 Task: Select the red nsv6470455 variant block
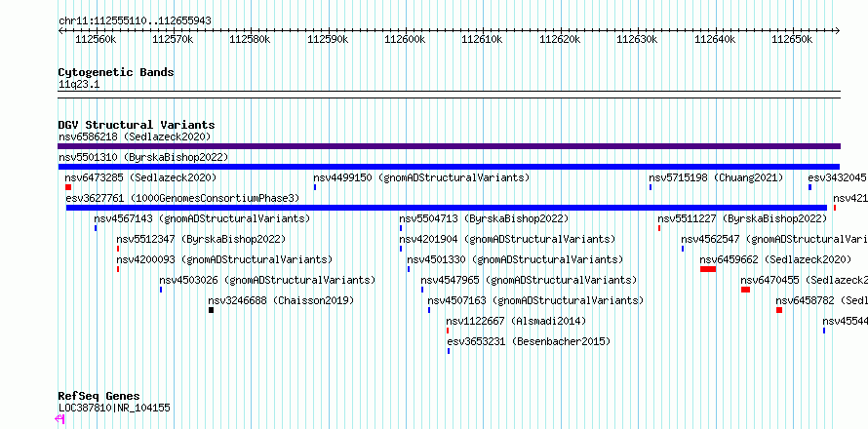(746, 290)
